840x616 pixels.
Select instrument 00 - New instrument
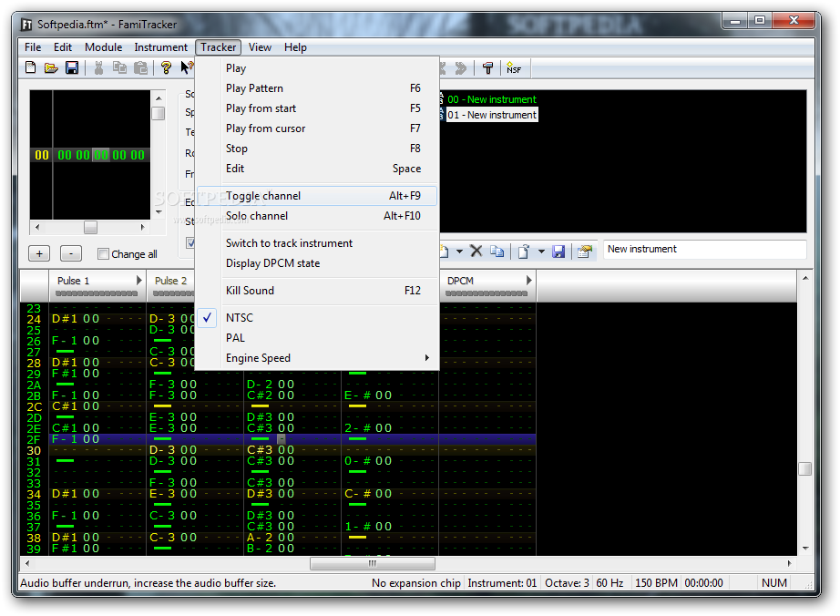(492, 99)
